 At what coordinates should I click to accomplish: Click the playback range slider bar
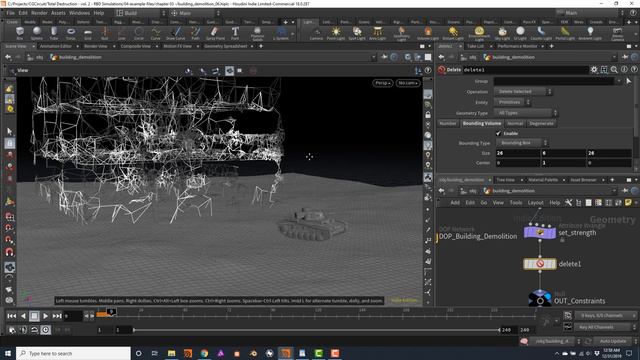click(316, 330)
